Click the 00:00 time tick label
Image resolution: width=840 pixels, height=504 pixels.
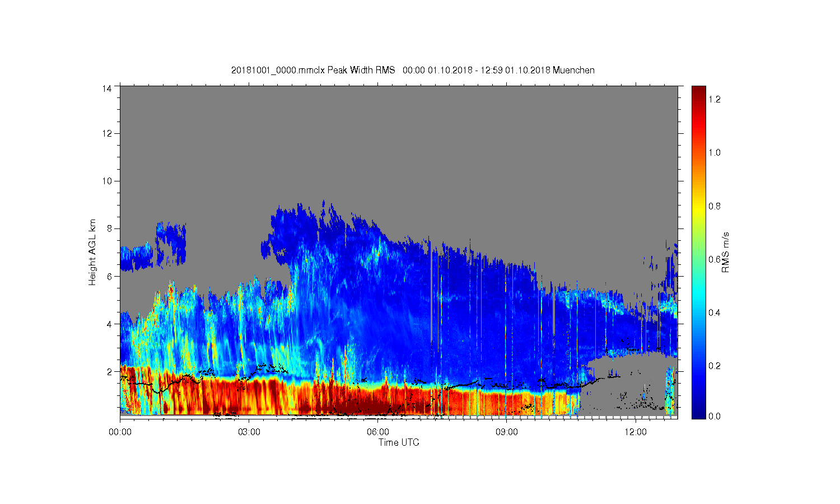coord(120,432)
